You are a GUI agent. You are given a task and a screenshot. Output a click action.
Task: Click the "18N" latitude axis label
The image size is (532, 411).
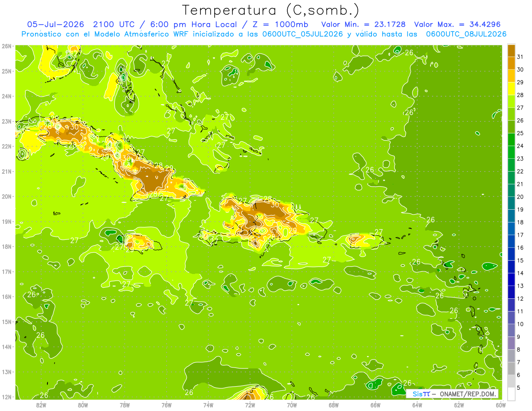(7, 247)
